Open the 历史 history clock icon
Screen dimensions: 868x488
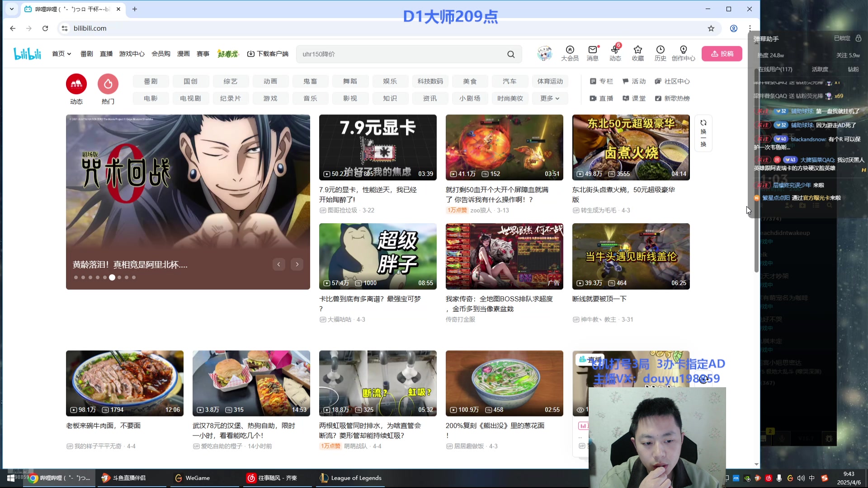660,53
